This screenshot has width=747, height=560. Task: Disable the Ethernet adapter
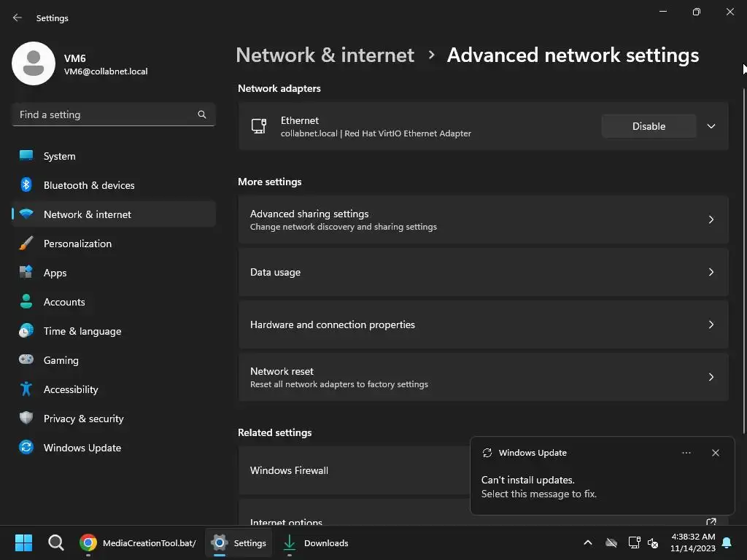pos(649,126)
